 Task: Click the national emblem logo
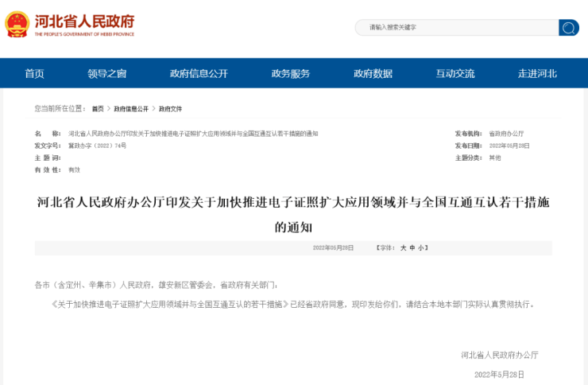click(x=17, y=25)
